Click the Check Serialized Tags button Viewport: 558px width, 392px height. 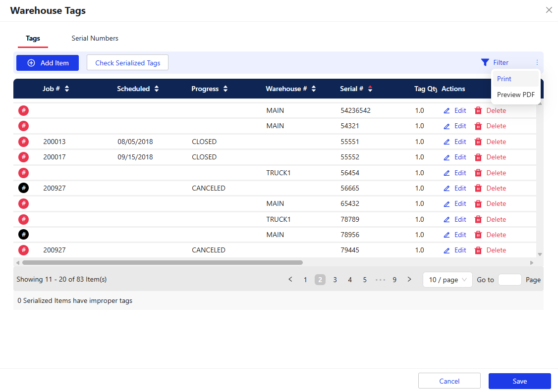click(x=127, y=63)
